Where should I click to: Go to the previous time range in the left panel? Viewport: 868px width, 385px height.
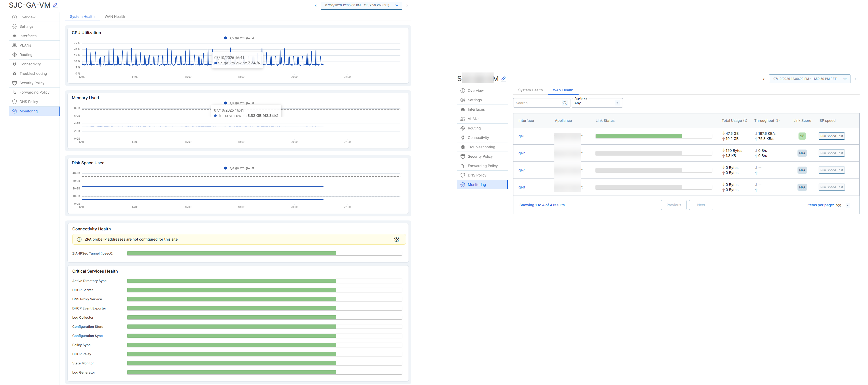pos(316,5)
